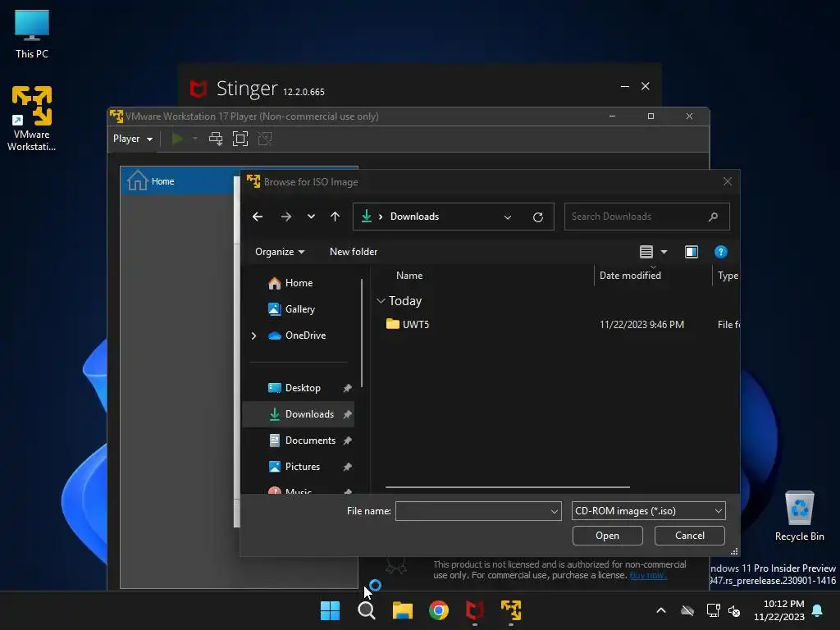
Task: Refresh the Downloads folder view
Action: tap(538, 217)
